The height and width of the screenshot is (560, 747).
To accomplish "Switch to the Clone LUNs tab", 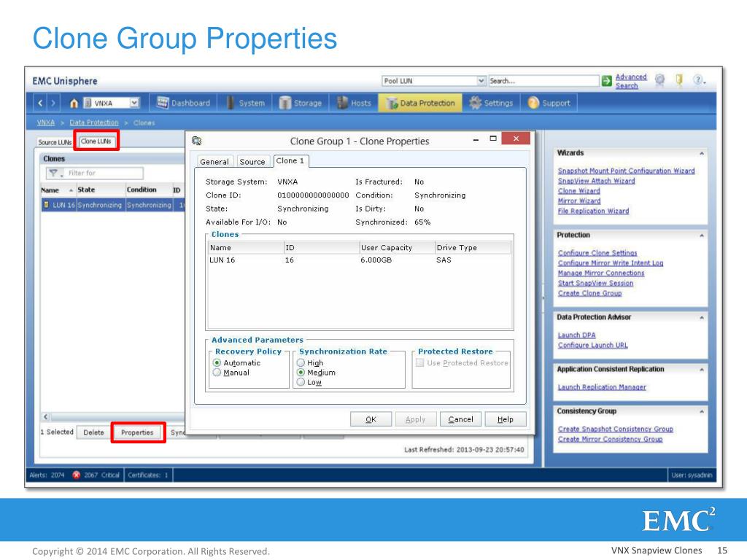I will coord(96,141).
